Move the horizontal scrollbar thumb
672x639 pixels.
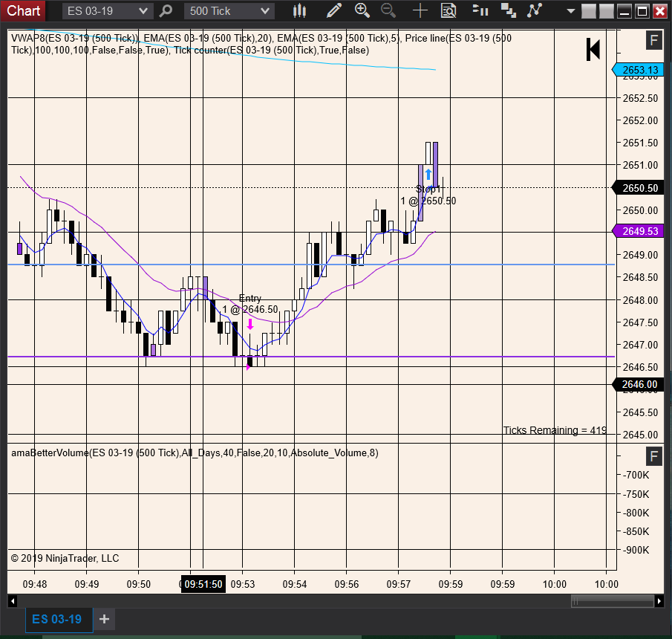(612, 601)
